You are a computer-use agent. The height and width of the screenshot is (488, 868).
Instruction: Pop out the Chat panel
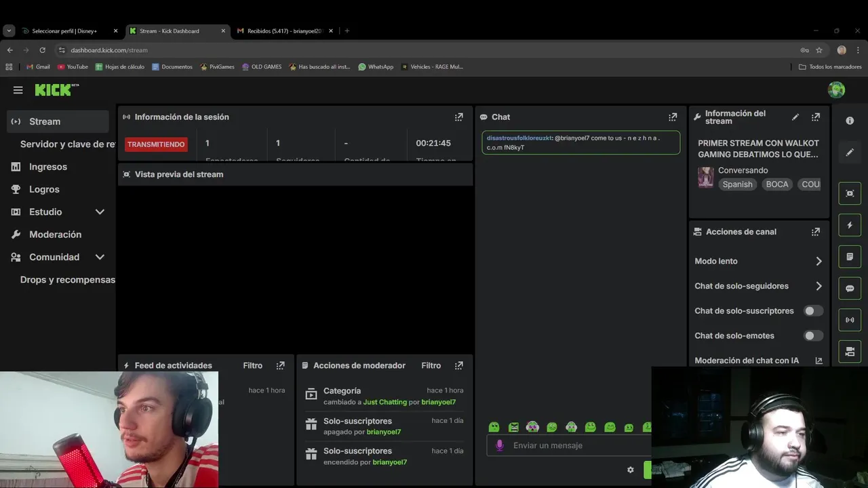pyautogui.click(x=673, y=117)
